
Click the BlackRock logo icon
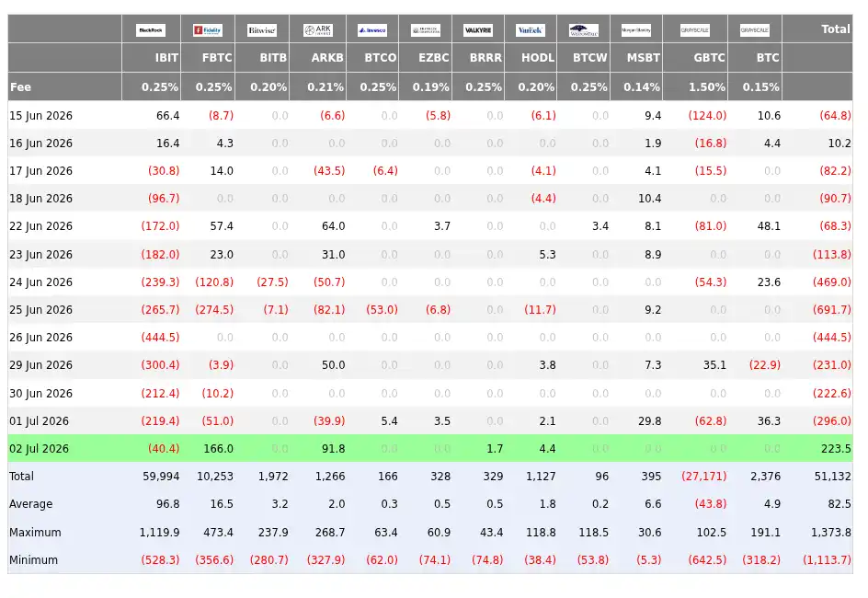point(151,29)
